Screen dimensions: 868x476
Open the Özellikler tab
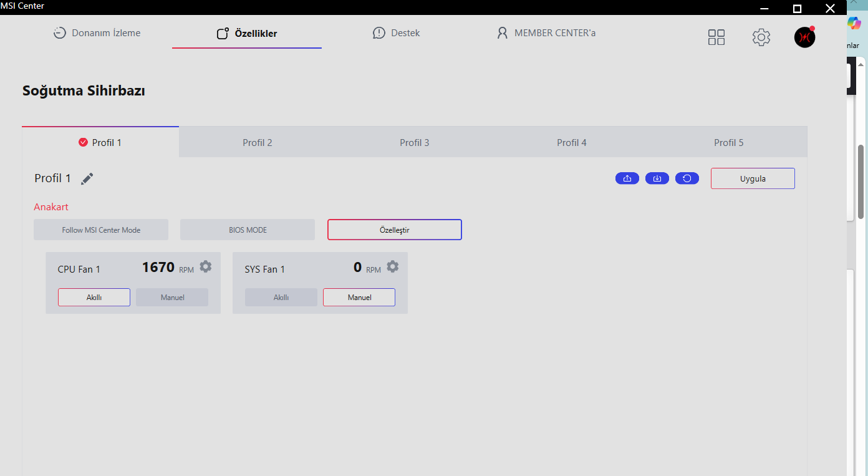coord(247,34)
